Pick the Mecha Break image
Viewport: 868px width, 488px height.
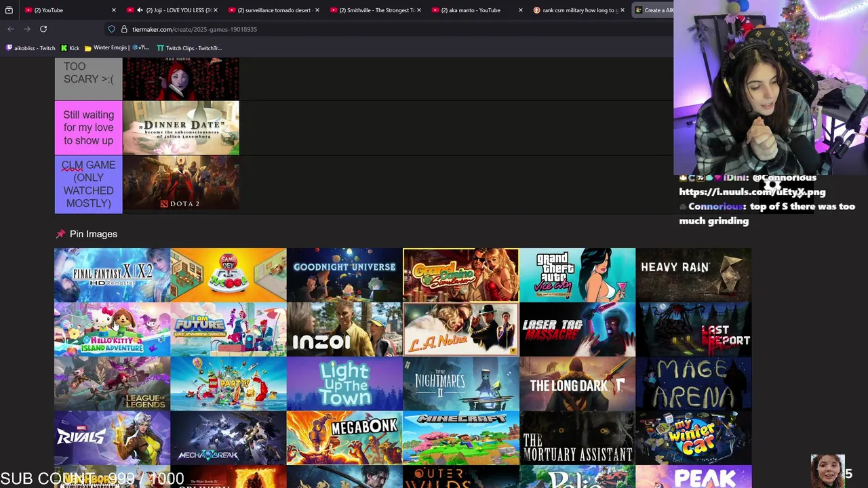pos(229,438)
